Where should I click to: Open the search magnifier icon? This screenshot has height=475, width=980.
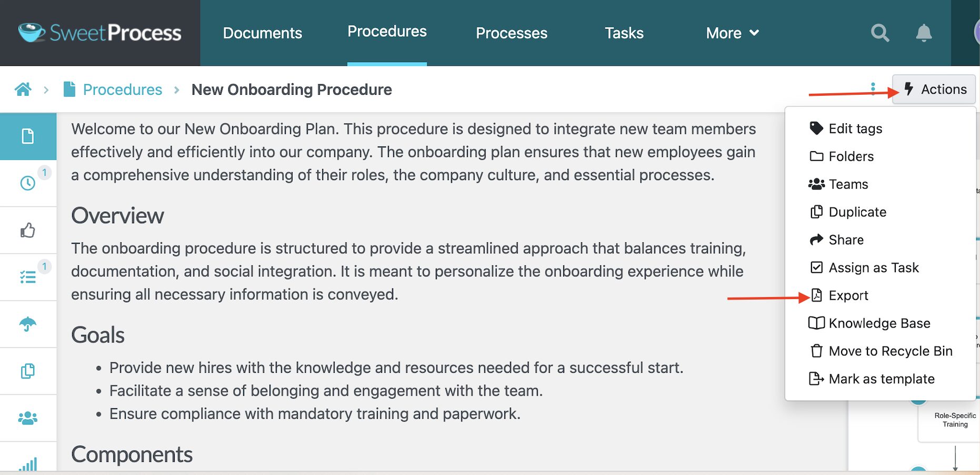pos(879,33)
